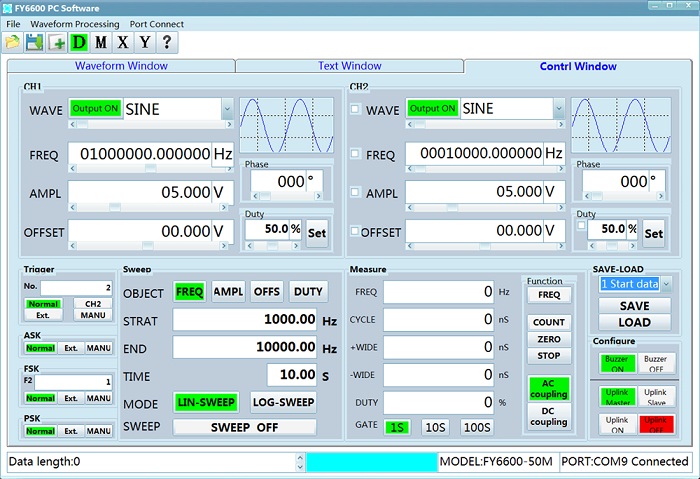Click the open folder toolbar icon

pos(13,42)
